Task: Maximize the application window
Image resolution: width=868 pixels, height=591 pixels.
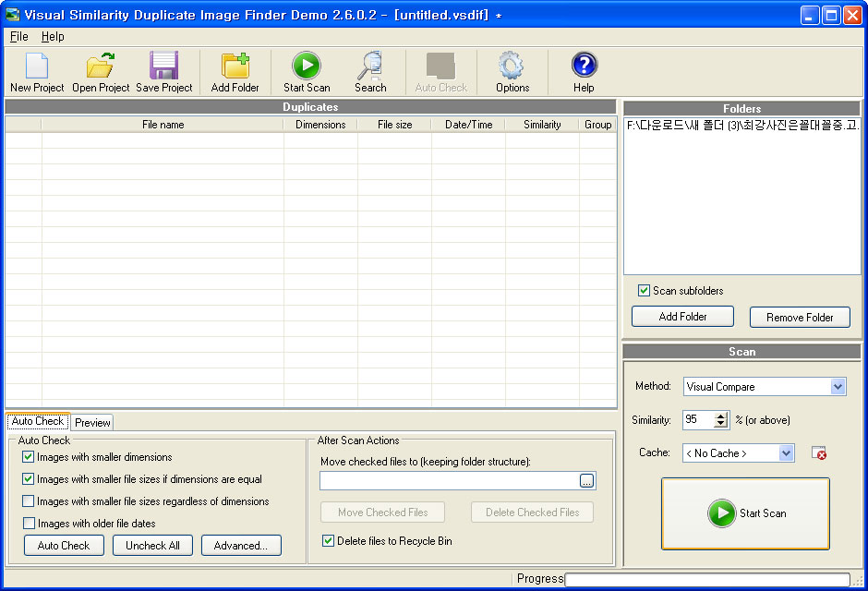Action: (831, 15)
